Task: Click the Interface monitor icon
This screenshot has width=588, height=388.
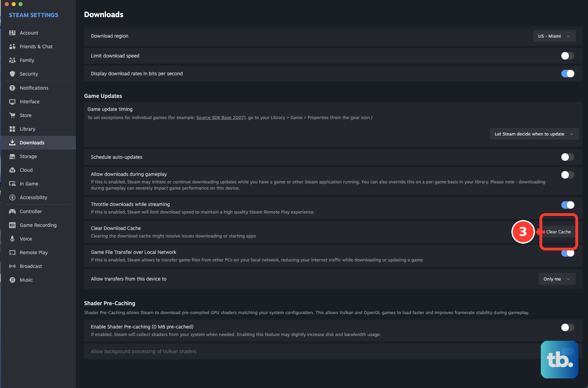Action: [x=12, y=102]
